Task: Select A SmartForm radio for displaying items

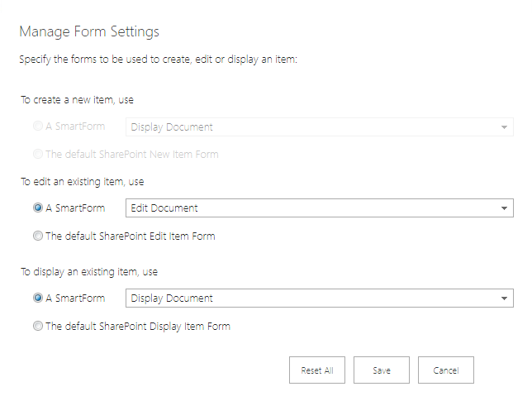Action: (38, 298)
